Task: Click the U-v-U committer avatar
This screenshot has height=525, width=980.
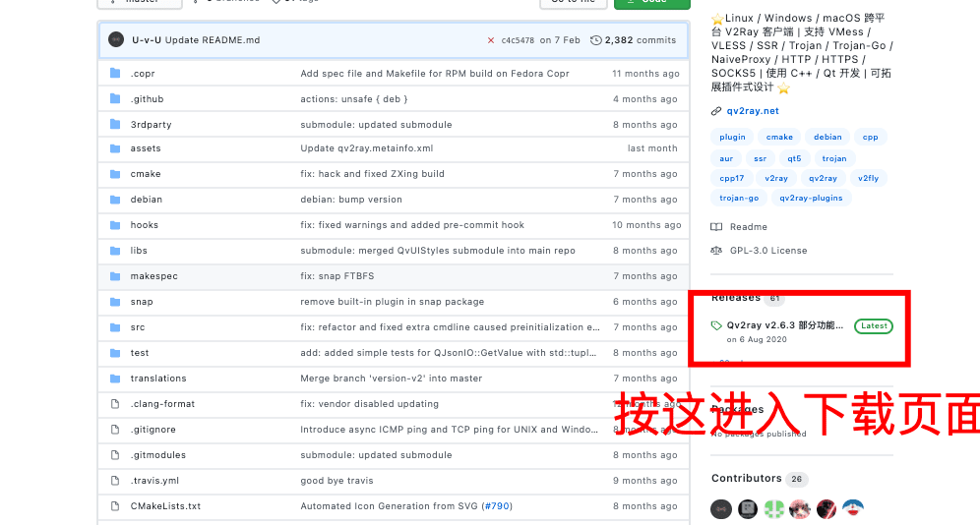Action: [116, 39]
